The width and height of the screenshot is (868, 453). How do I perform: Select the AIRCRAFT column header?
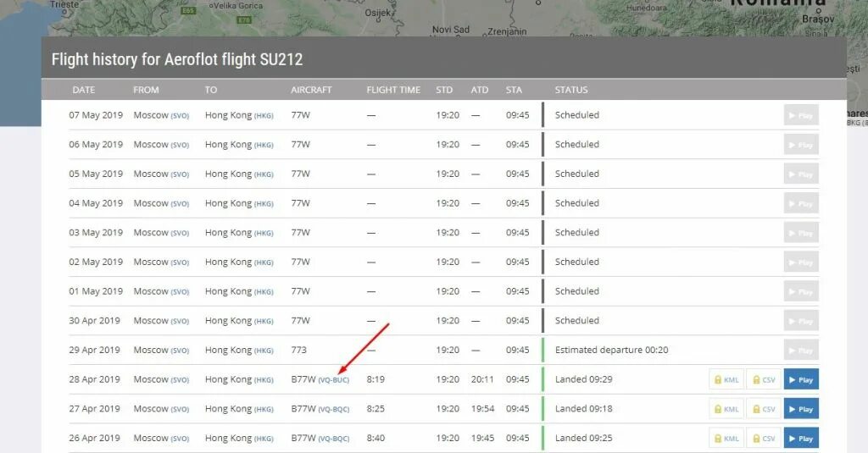pyautogui.click(x=311, y=90)
